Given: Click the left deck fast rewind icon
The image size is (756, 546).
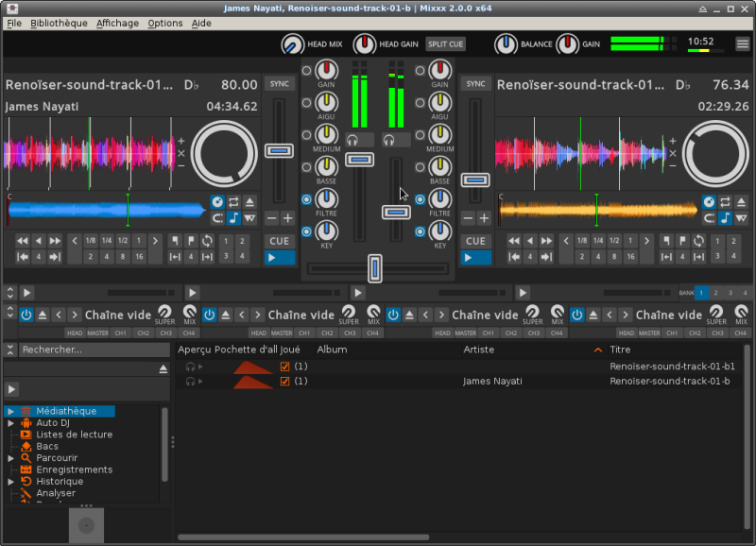Looking at the screenshot, I should pyautogui.click(x=23, y=241).
